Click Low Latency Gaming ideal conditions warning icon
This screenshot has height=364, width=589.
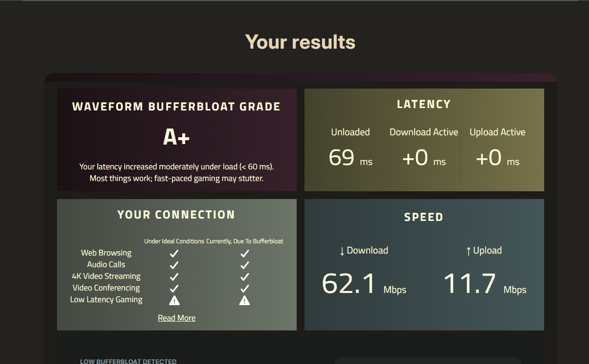(x=174, y=300)
